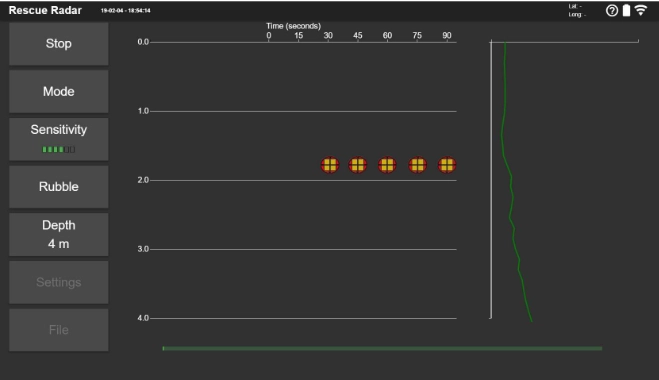Viewport: 659px width, 380px height.
Task: Open the Settings button
Action: (x=58, y=282)
